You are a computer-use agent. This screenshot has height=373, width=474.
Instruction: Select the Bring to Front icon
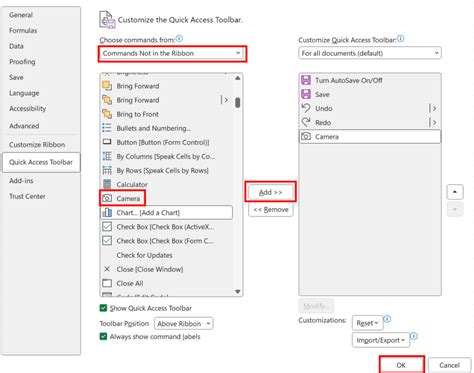107,114
